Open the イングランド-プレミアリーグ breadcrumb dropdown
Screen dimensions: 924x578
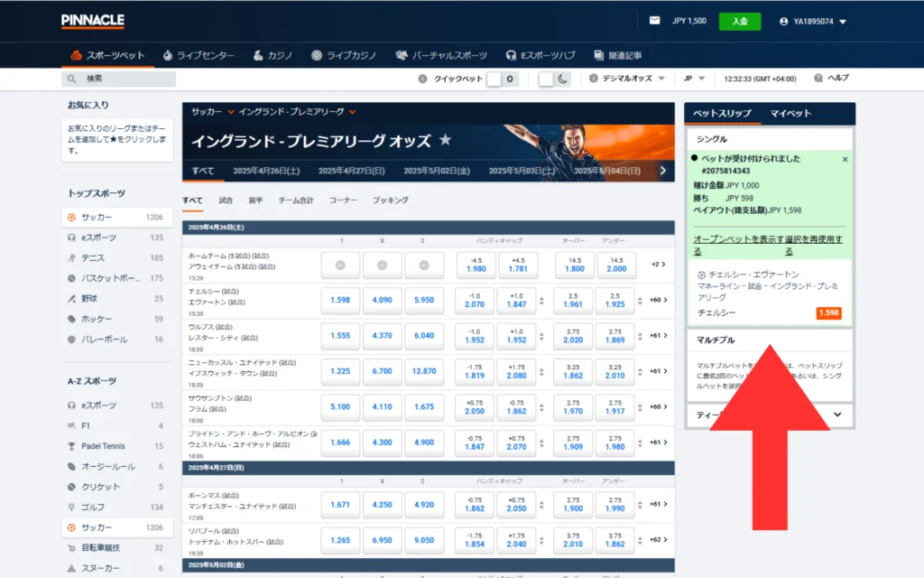[352, 111]
